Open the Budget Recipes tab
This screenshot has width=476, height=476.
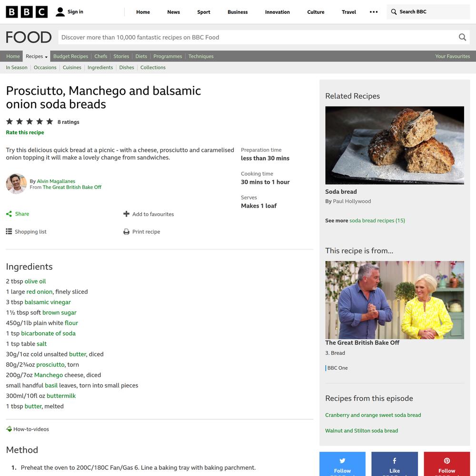pos(71,56)
